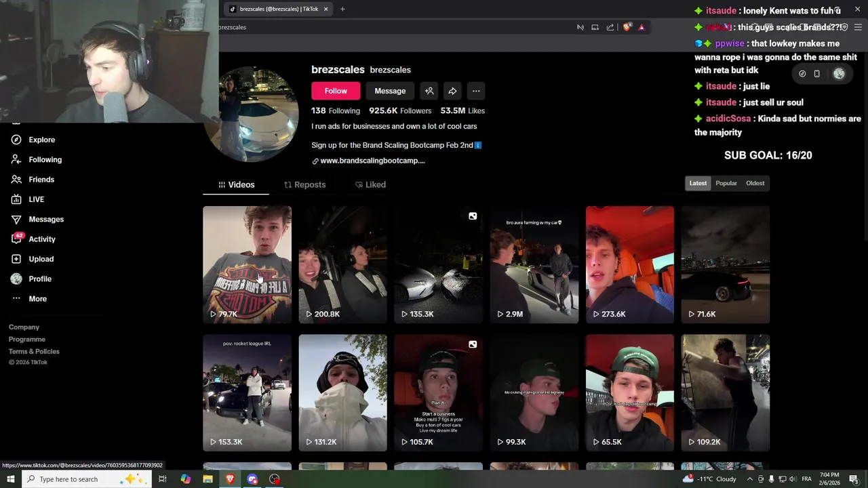Expand the hidden system tray icons
The height and width of the screenshot is (488, 868).
point(750,479)
